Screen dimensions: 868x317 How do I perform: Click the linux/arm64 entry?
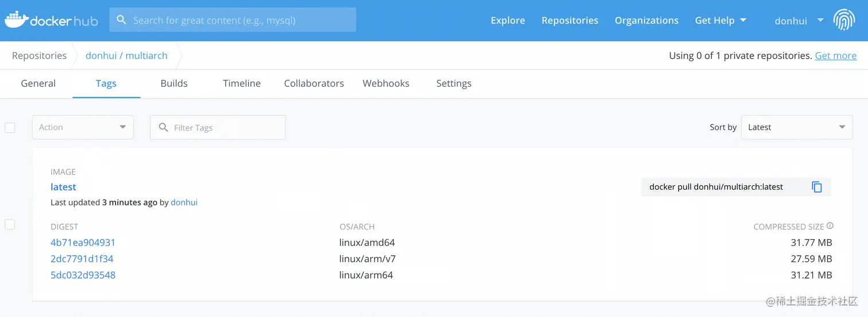click(366, 275)
